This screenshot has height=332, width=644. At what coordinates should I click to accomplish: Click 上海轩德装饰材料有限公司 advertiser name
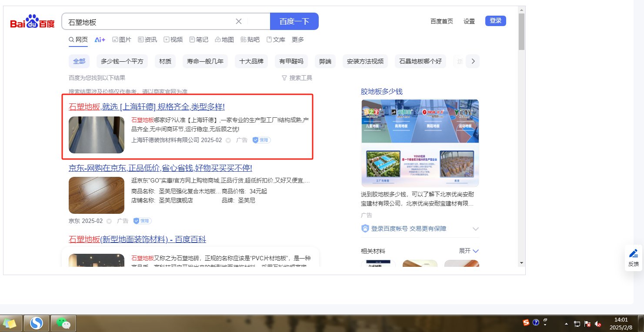165,140
